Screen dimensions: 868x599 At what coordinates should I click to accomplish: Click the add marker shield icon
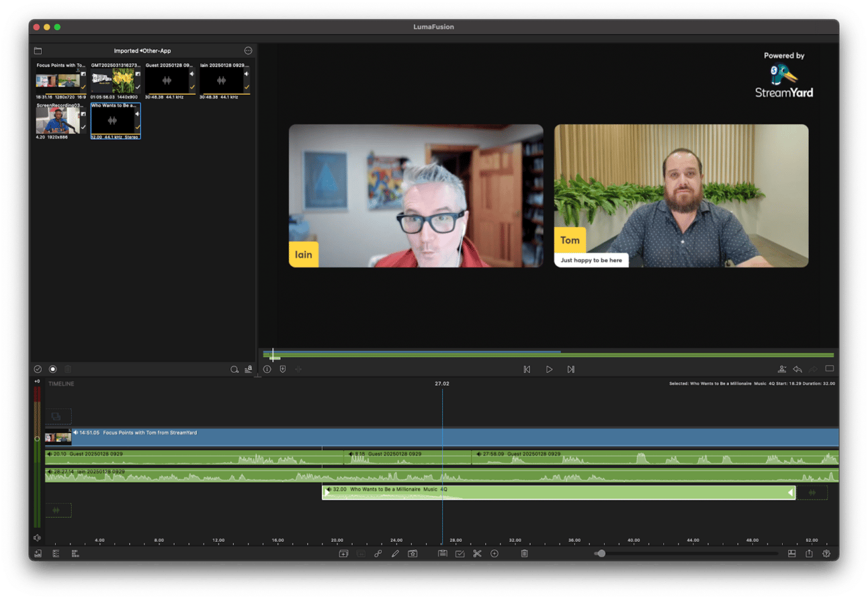click(283, 369)
